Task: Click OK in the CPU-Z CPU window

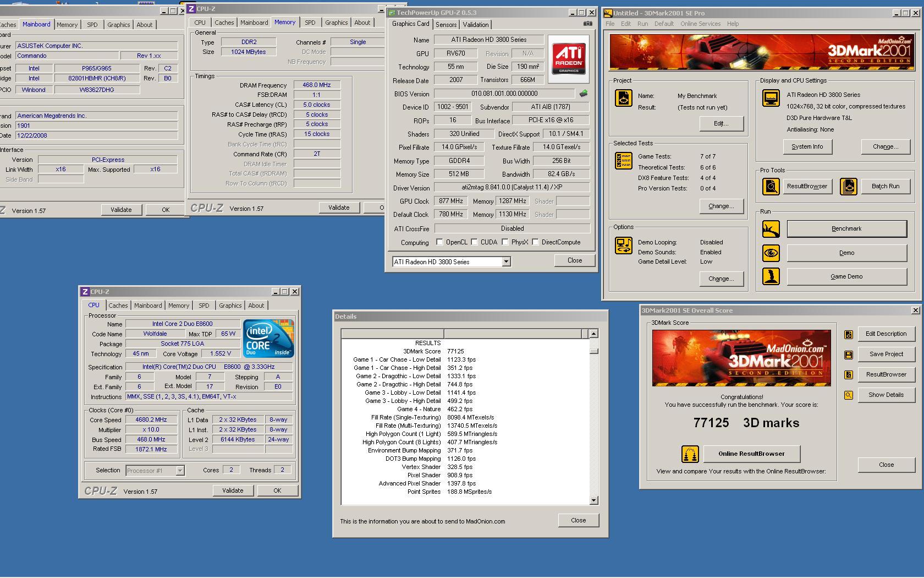Action: (x=277, y=491)
